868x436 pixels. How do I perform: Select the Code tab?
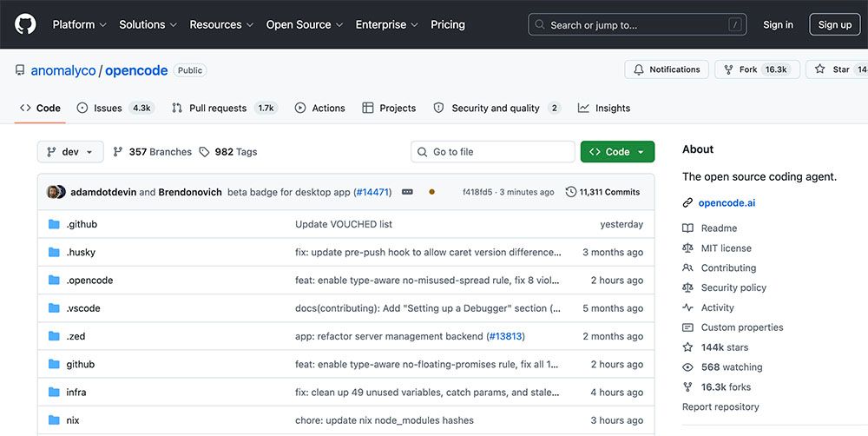[40, 108]
